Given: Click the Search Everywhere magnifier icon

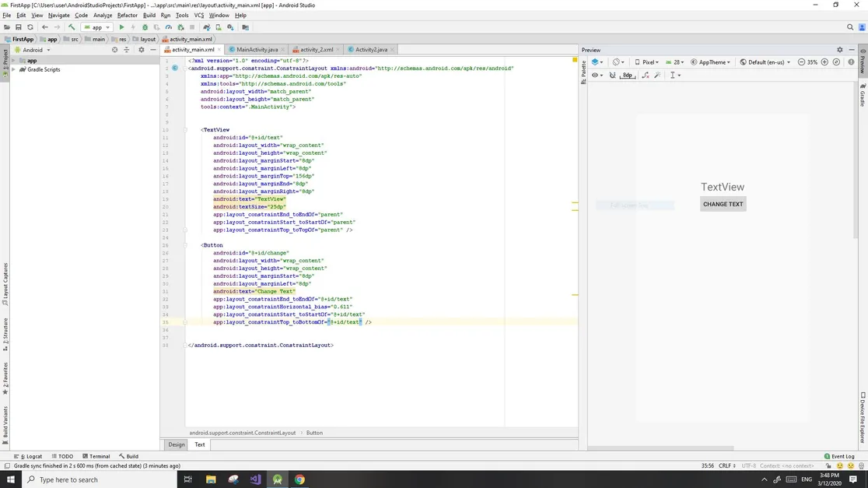Looking at the screenshot, I should pyautogui.click(x=850, y=27).
